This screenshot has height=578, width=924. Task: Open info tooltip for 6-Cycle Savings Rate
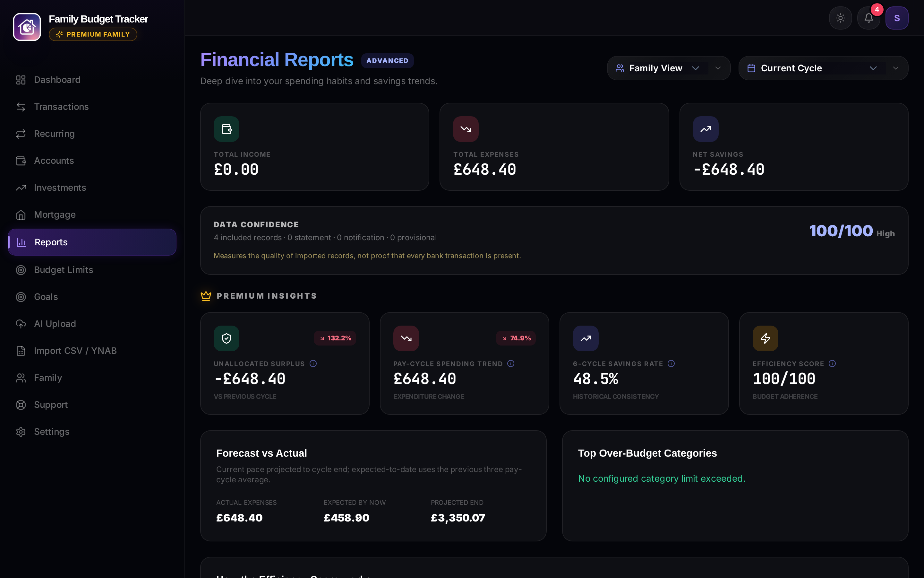coord(671,363)
